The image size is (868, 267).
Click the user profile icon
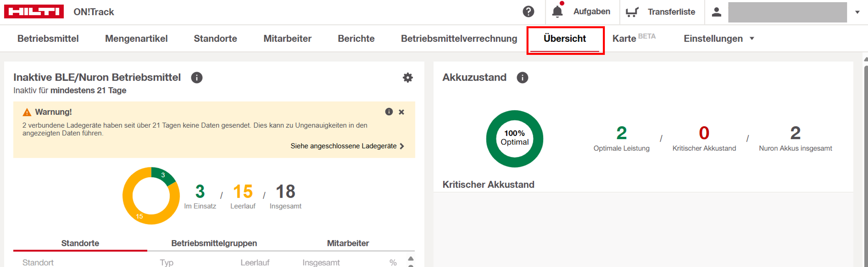click(x=716, y=12)
